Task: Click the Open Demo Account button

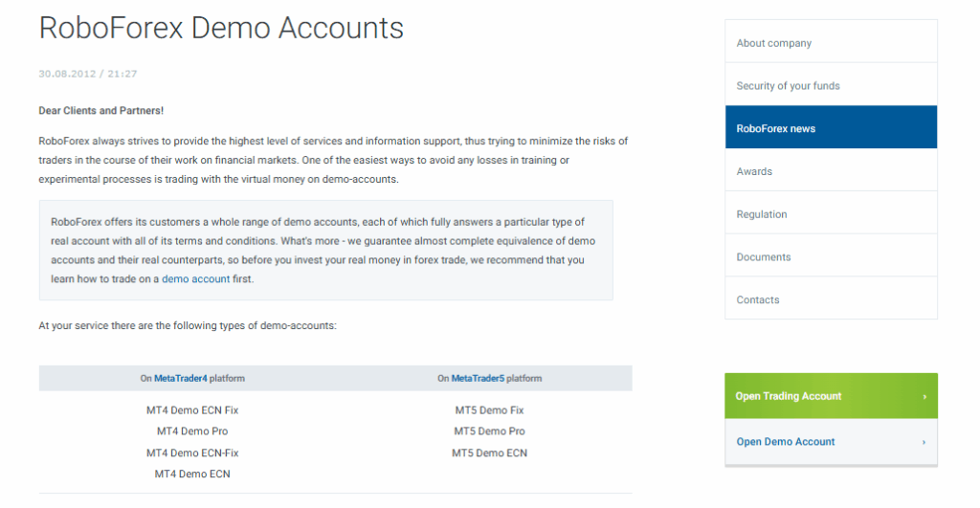Action: point(831,442)
